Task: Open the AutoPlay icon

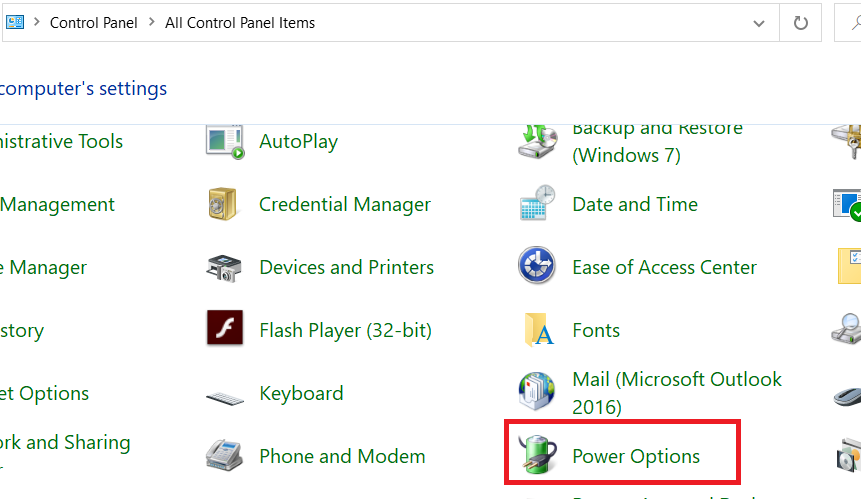Action: (x=225, y=141)
